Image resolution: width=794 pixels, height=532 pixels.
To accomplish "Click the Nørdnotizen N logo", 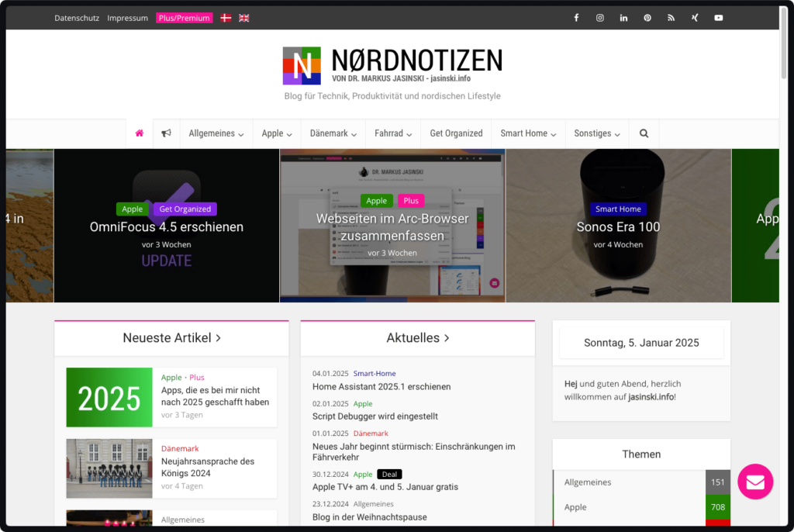I will click(302, 65).
